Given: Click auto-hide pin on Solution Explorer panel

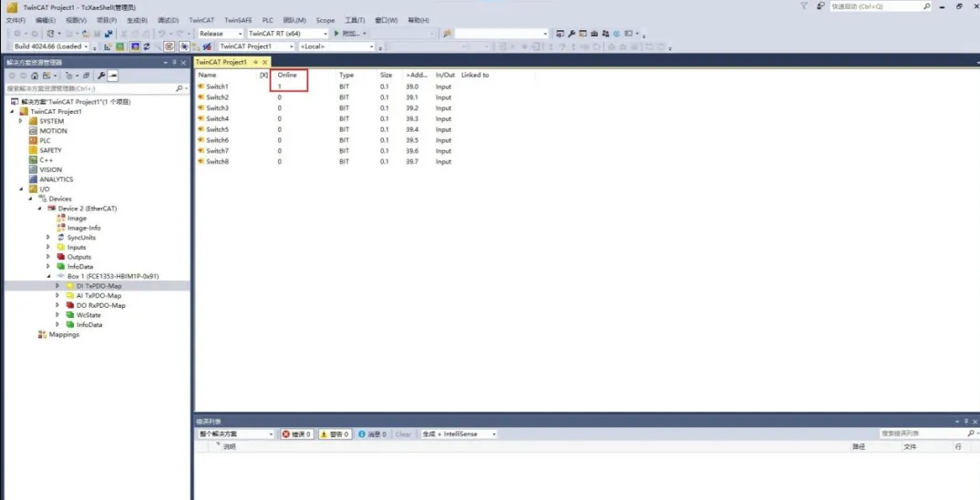Looking at the screenshot, I should (x=174, y=63).
